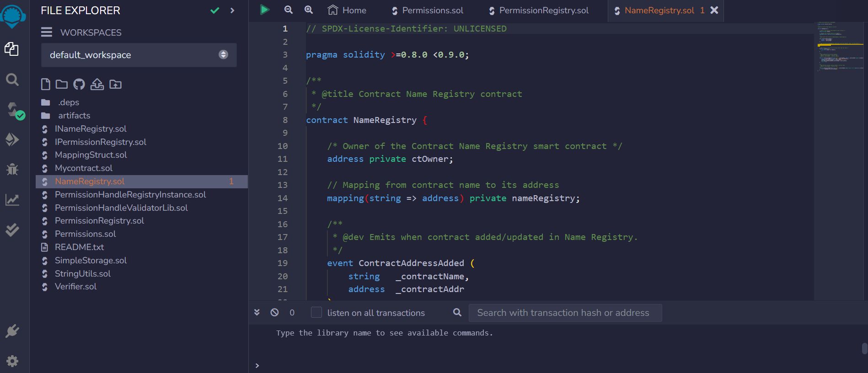Close the NameRegistry.sol tab
The width and height of the screenshot is (868, 373).
click(x=714, y=10)
